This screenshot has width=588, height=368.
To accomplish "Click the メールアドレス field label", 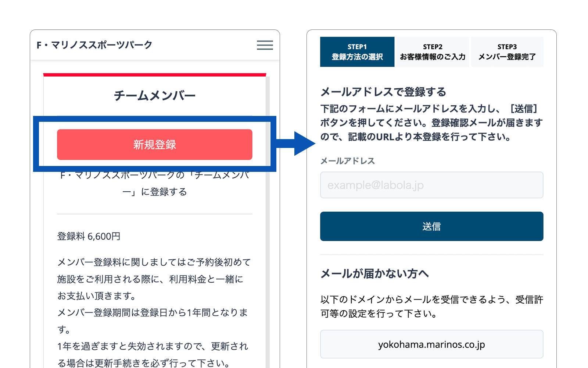I will pos(348,161).
